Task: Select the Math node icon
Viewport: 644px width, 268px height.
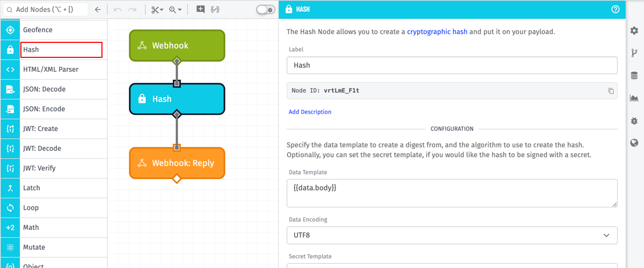Action: click(10, 228)
